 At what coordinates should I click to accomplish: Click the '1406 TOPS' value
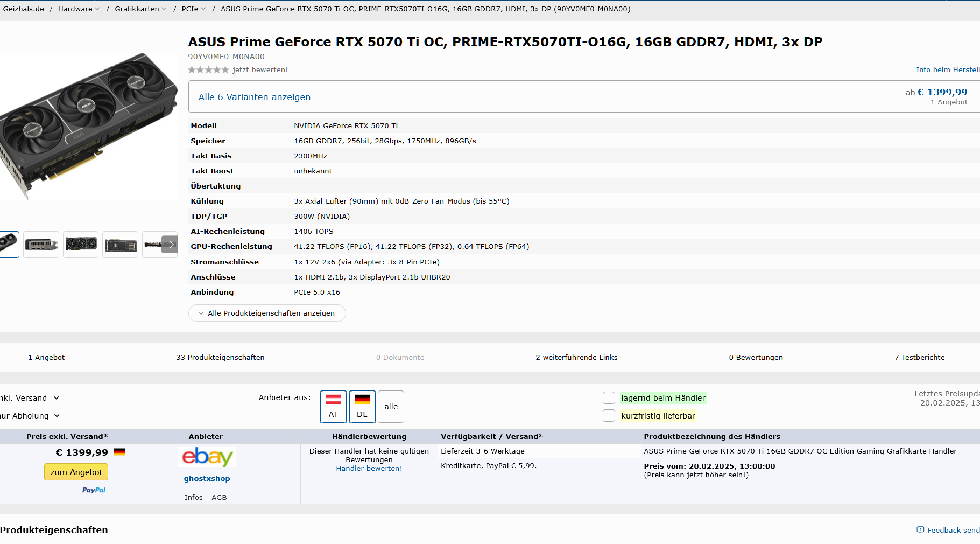(x=314, y=231)
